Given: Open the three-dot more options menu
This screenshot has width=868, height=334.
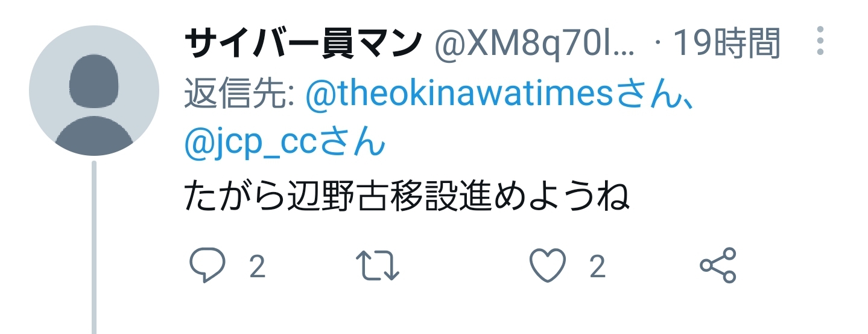Looking at the screenshot, I should [x=820, y=41].
